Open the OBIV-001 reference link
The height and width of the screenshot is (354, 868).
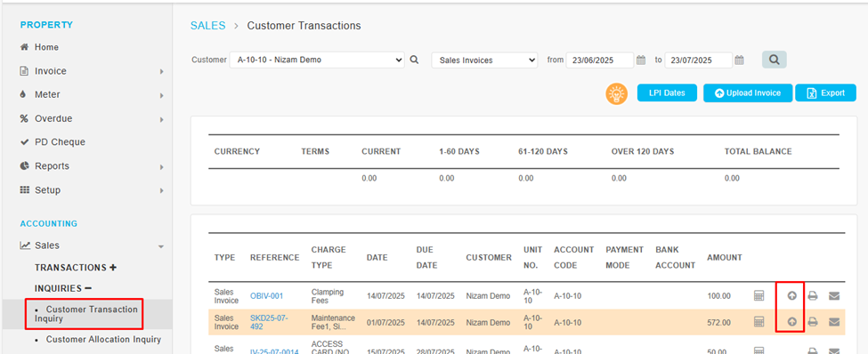click(267, 296)
